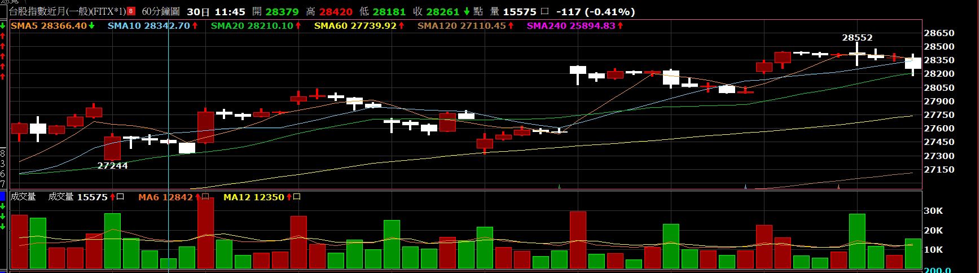Click the 10K volume axis label
Image resolution: width=980 pixels, height=273 pixels.
click(x=933, y=250)
